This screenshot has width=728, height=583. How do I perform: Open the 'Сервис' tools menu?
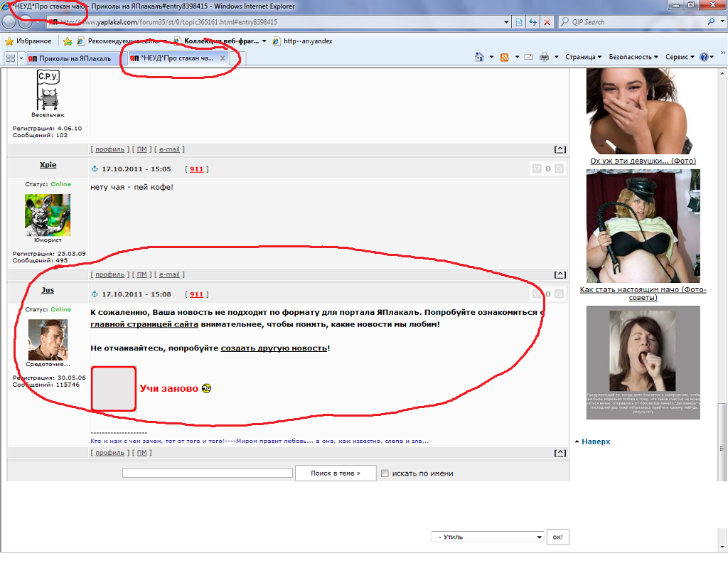(680, 57)
